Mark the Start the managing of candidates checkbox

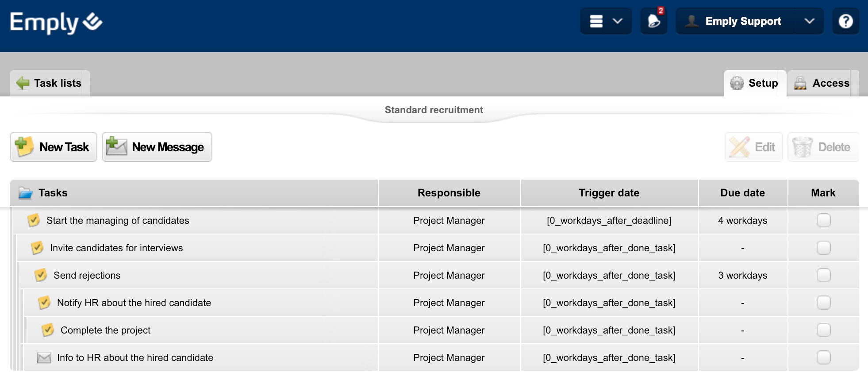[x=823, y=220]
